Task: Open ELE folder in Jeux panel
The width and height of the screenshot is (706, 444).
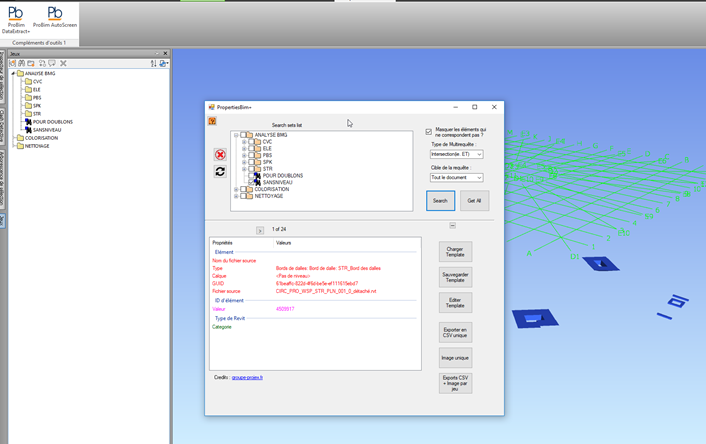Action: [x=33, y=90]
